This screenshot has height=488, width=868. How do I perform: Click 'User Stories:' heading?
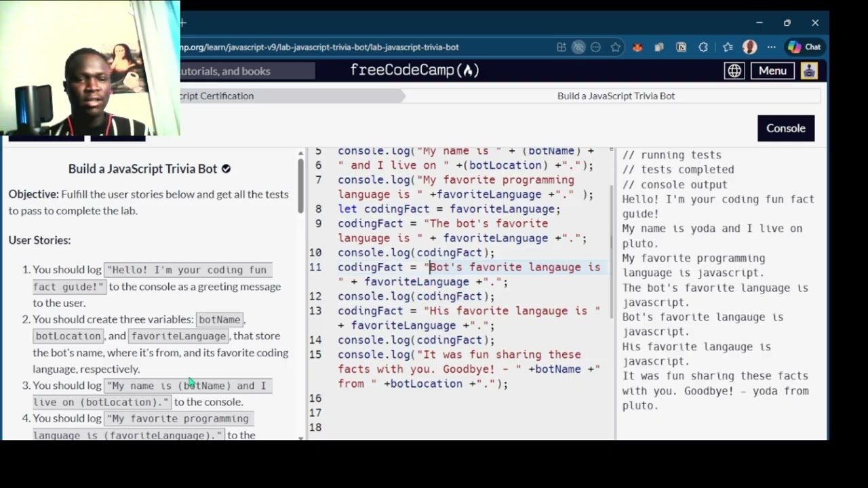[39, 240]
